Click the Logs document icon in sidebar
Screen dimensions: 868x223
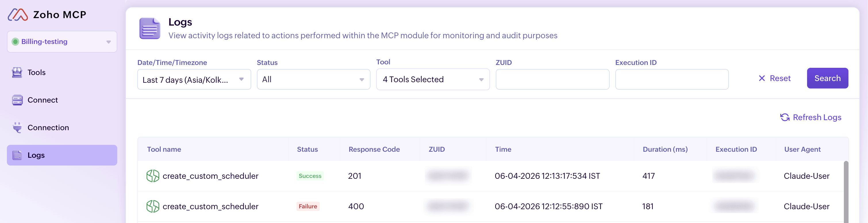(x=17, y=155)
